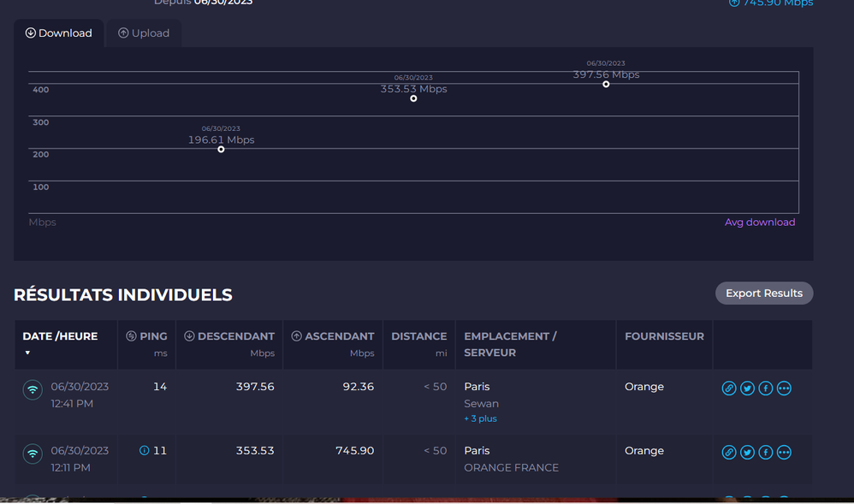Image resolution: width=854 pixels, height=504 pixels.
Task: Copy link icon for the 12:11 PM result
Action: 729,453
